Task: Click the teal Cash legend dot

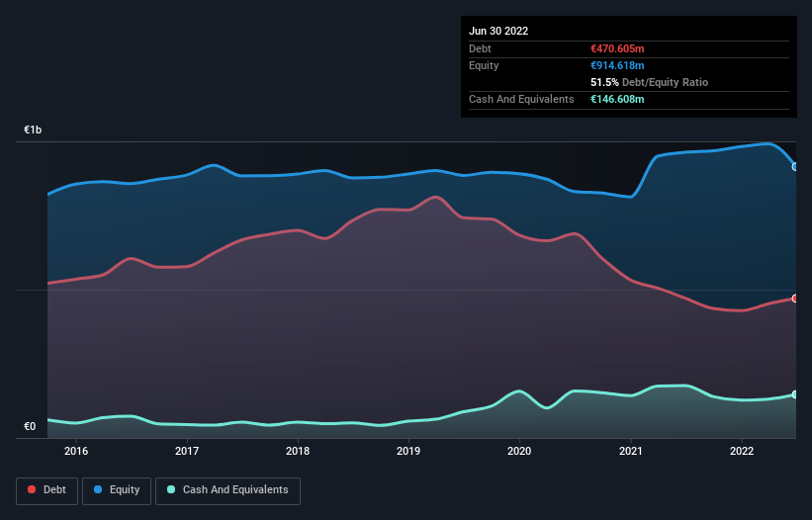Action: coord(171,489)
